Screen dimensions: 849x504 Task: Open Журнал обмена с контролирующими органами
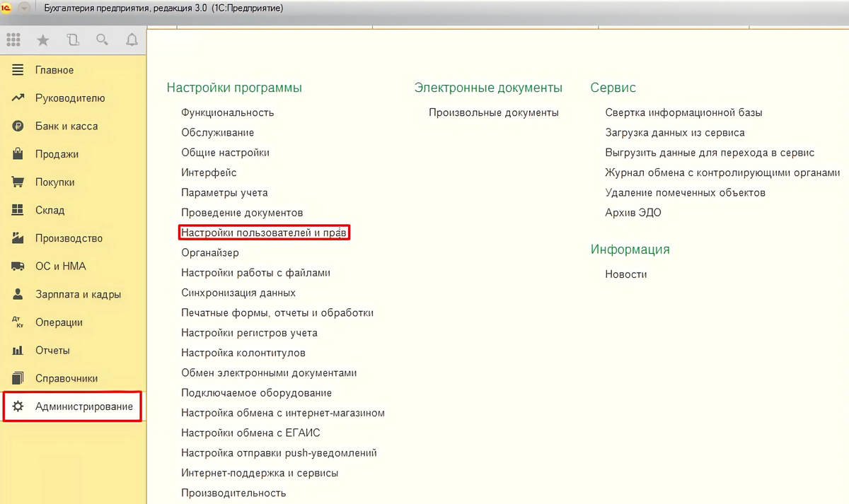[x=722, y=172]
